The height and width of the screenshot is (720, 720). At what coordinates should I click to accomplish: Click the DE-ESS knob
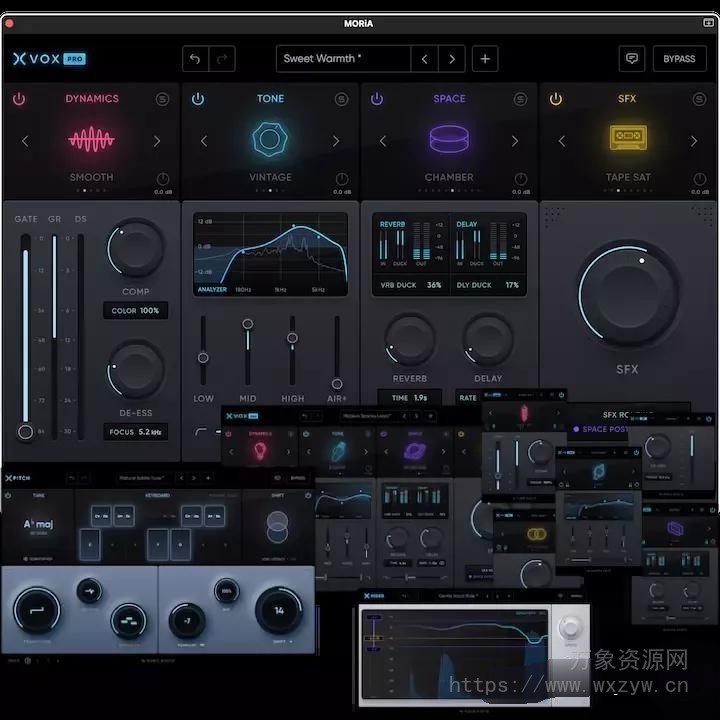[x=136, y=369]
